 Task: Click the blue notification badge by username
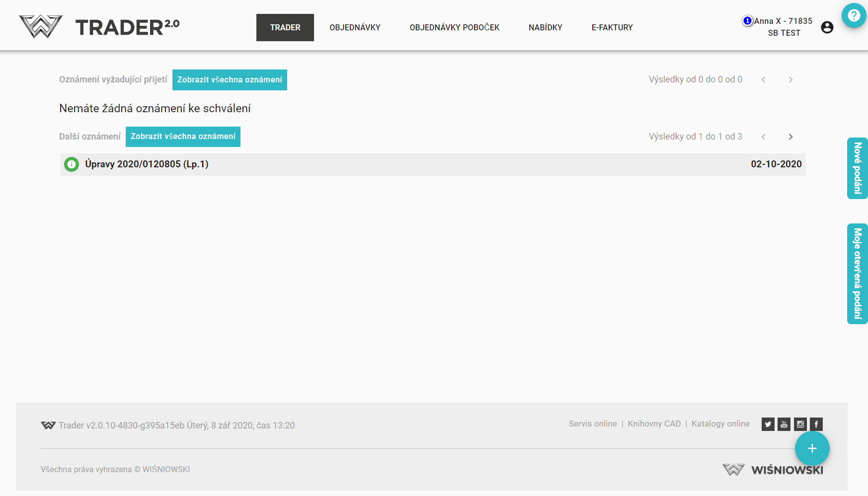(747, 21)
